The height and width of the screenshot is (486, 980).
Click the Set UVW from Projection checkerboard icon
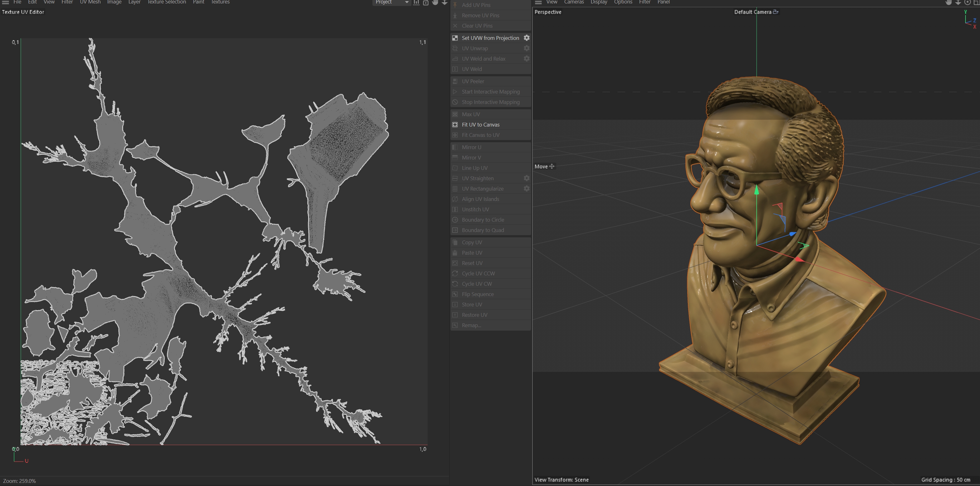(455, 38)
